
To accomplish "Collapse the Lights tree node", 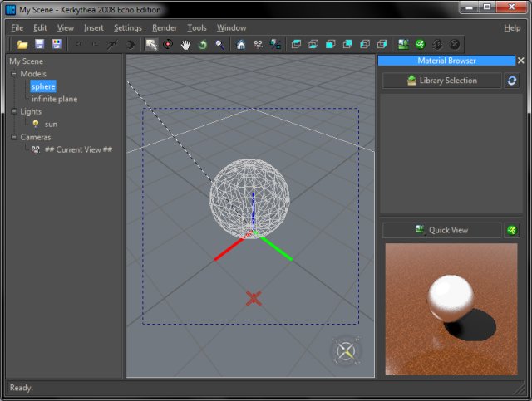I will coord(13,111).
